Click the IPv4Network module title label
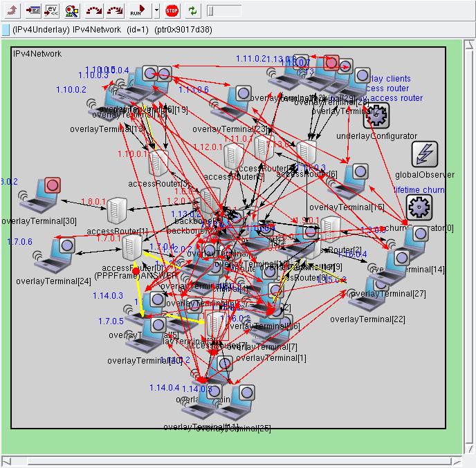476x468 pixels. [37, 54]
